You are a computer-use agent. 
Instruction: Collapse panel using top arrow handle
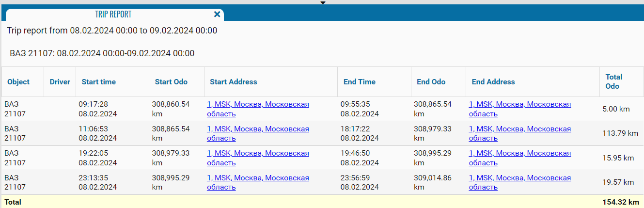323,2
